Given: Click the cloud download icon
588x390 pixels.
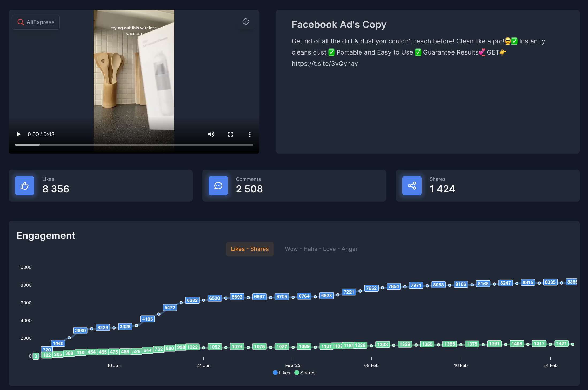Looking at the screenshot, I should pos(246,22).
